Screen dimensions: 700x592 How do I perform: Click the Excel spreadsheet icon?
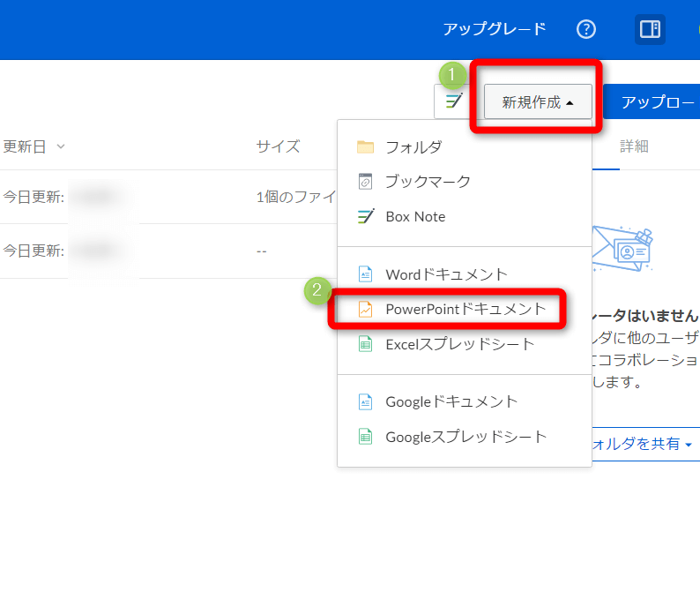366,344
